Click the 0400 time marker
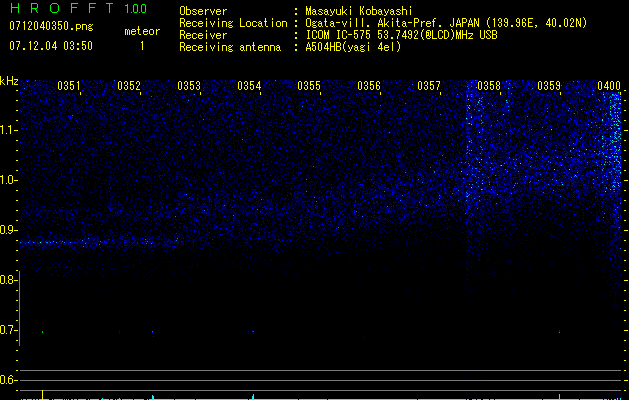The width and height of the screenshot is (629, 400). 609,86
